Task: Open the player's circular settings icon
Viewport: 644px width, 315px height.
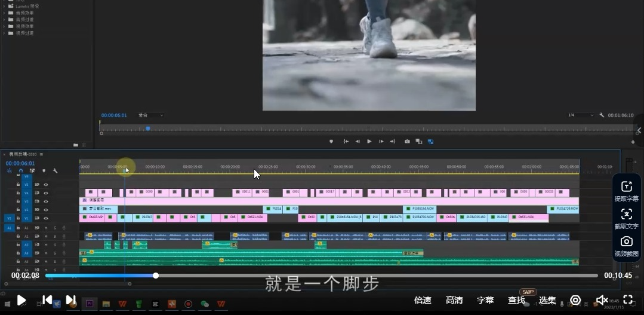Action: pos(575,300)
